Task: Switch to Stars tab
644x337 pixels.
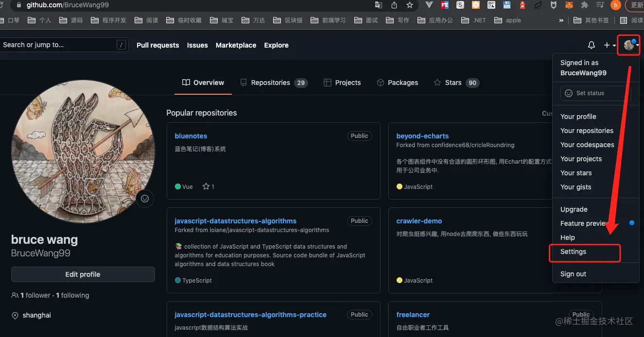Action: click(x=456, y=83)
